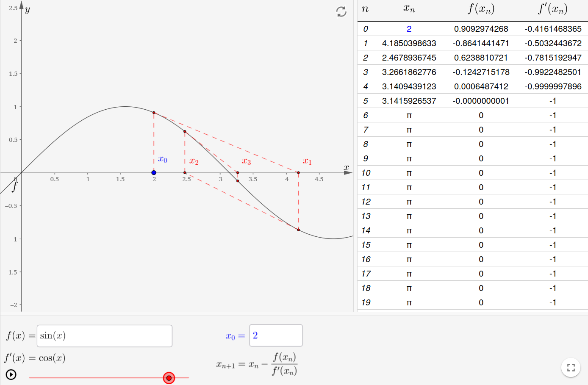Click the f′(xₙ) column header
Screen dimensions: 588x385
(x=552, y=9)
